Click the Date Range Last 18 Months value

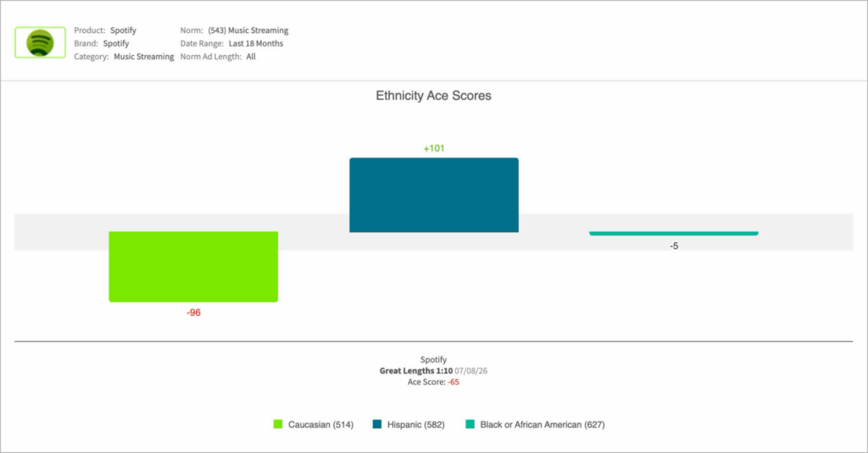[x=256, y=43]
